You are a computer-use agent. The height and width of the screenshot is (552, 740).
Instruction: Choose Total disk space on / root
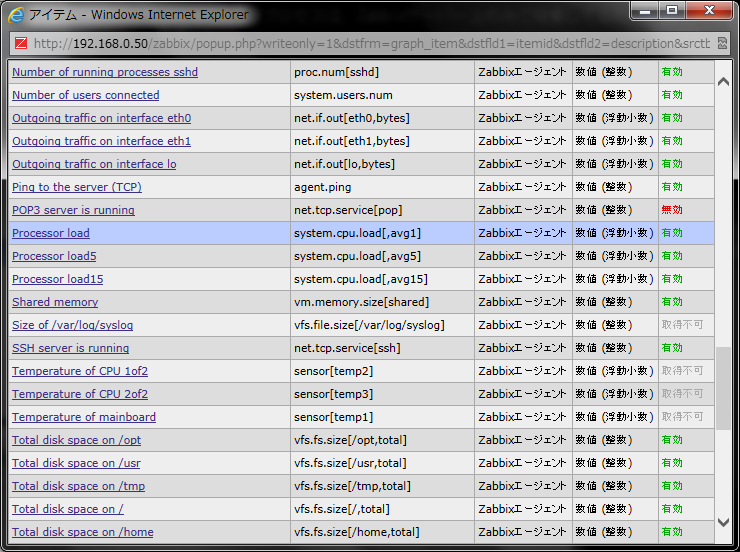click(68, 509)
